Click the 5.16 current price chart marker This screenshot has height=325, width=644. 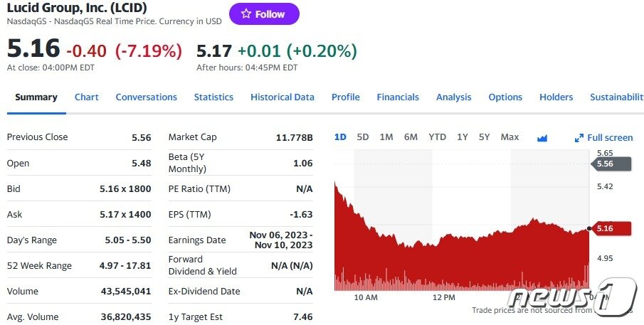(612, 228)
